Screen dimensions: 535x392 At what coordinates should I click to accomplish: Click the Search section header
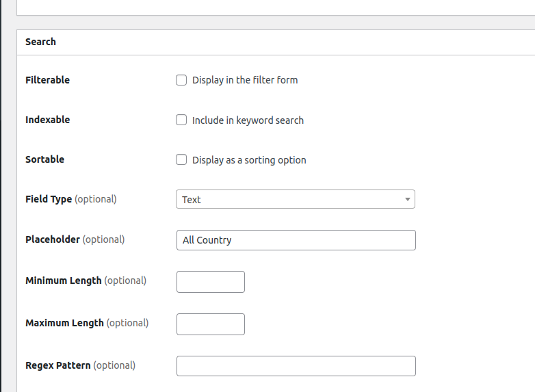click(40, 42)
